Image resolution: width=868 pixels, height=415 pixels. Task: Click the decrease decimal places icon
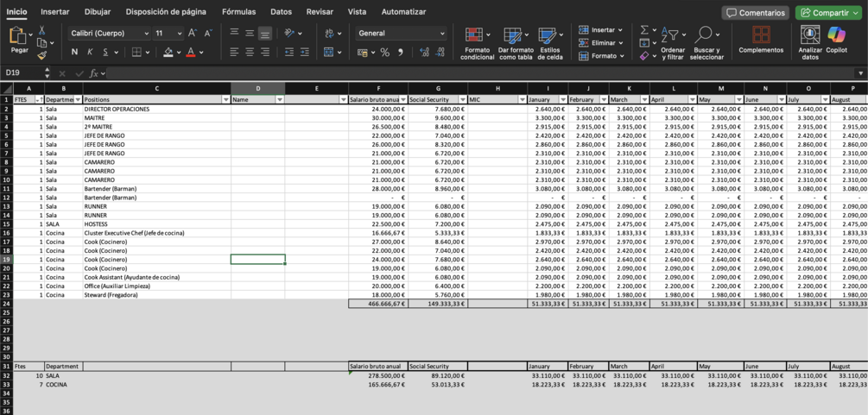click(440, 53)
